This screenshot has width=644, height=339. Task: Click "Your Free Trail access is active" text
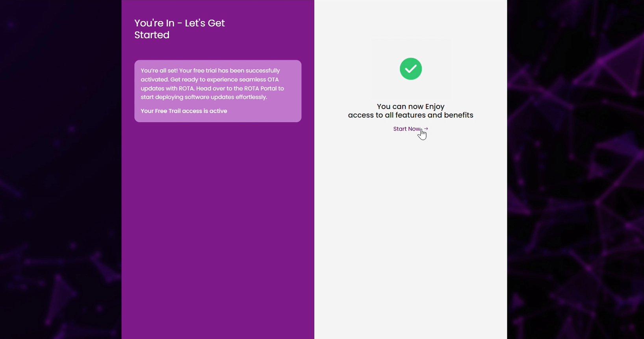(x=184, y=111)
